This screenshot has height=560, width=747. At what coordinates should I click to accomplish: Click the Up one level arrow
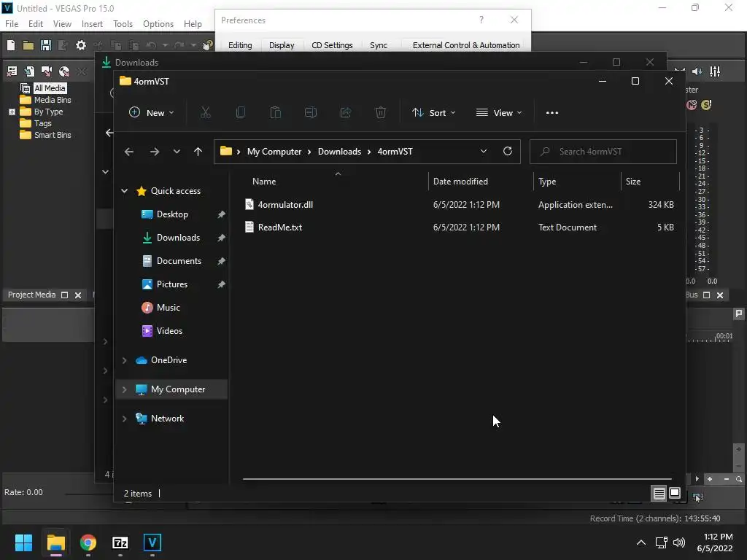198,152
